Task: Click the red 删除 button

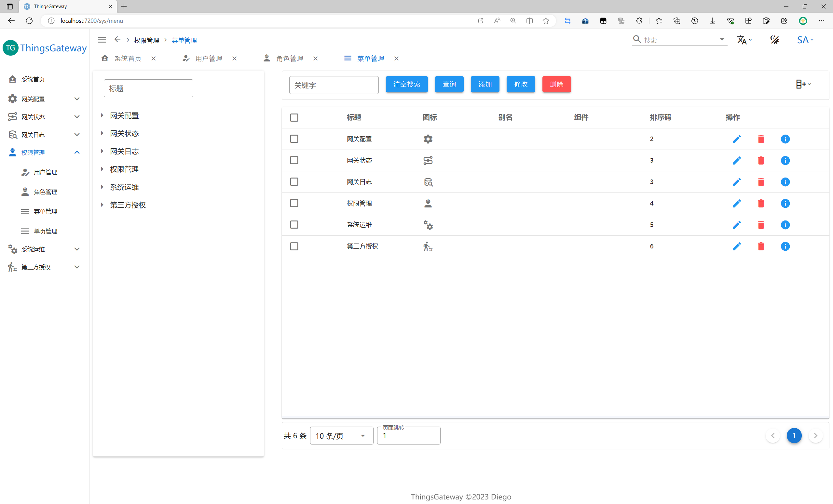Action: point(556,84)
